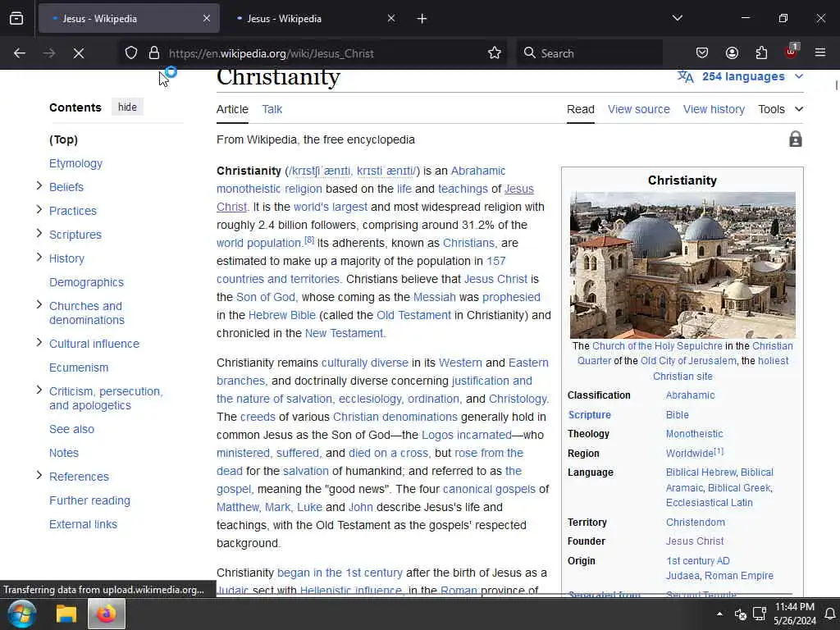Viewport: 840px width, 630px height.
Task: Open the Firefox account icon
Action: coord(732,52)
